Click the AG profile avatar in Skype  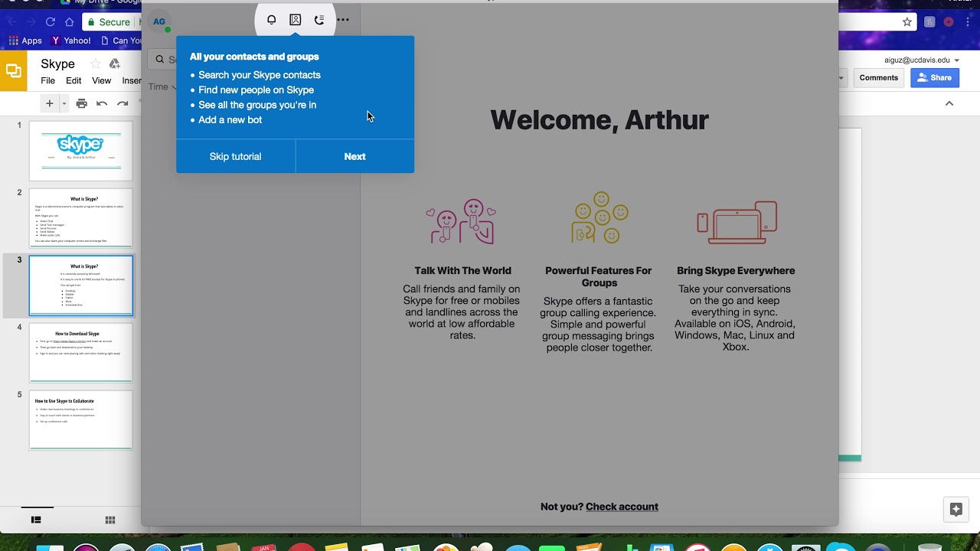click(159, 22)
